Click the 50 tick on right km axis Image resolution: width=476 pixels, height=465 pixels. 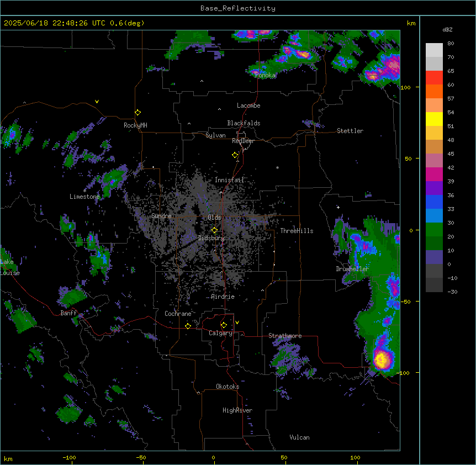(408, 158)
